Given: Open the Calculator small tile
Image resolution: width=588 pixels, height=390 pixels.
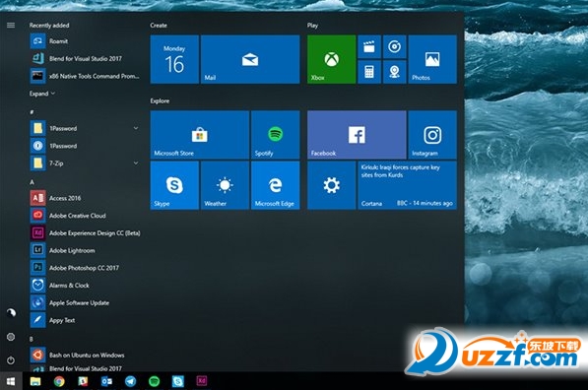Looking at the screenshot, I should click(369, 72).
